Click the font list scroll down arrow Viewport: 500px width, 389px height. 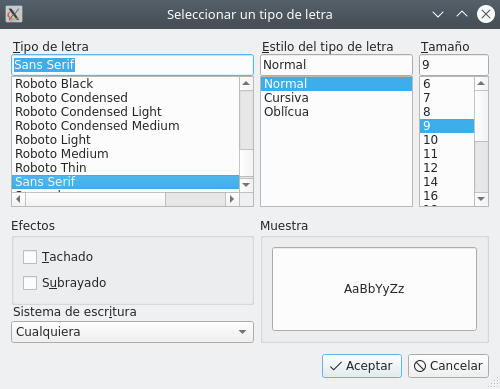click(246, 184)
